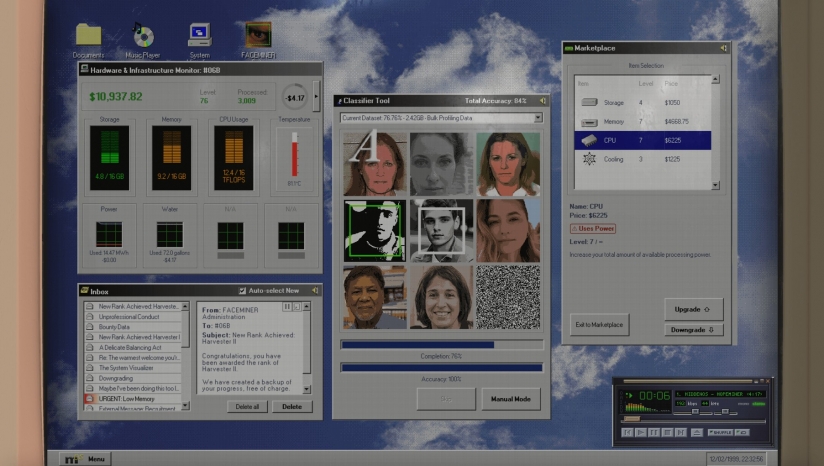Toggle repeat in the music player

tap(744, 432)
